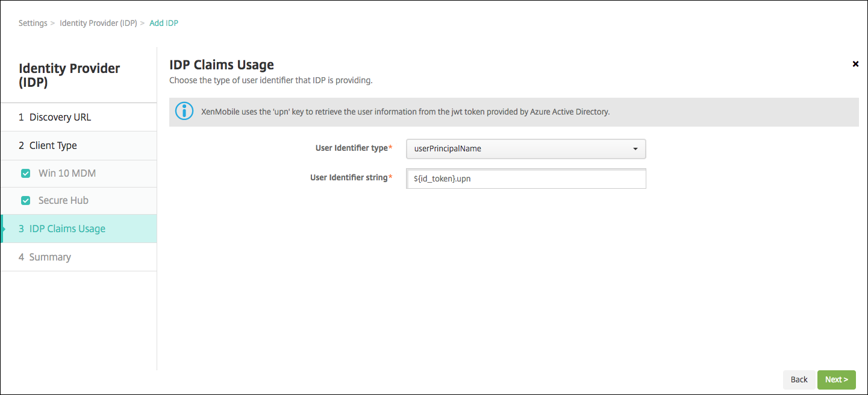Go to Discovery URL step
868x395 pixels.
coord(60,117)
